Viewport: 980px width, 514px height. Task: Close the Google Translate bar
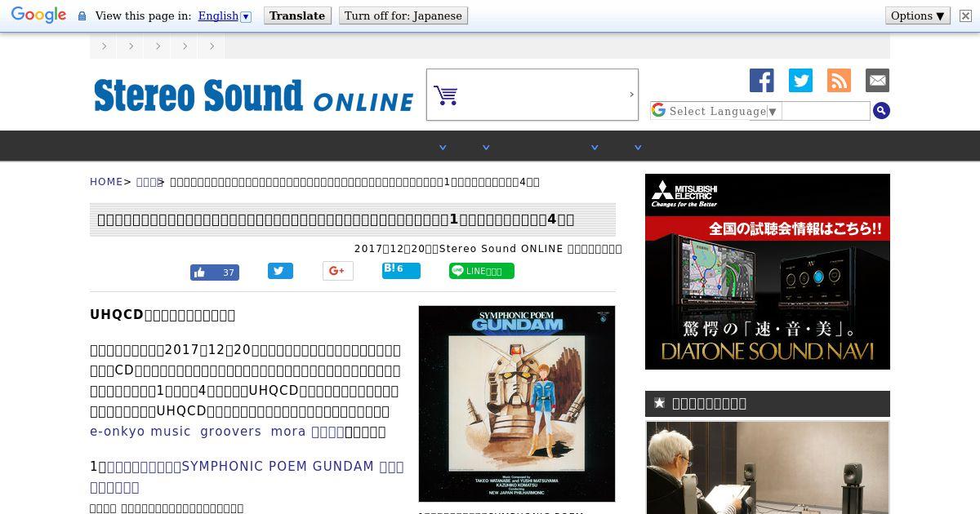(x=965, y=16)
